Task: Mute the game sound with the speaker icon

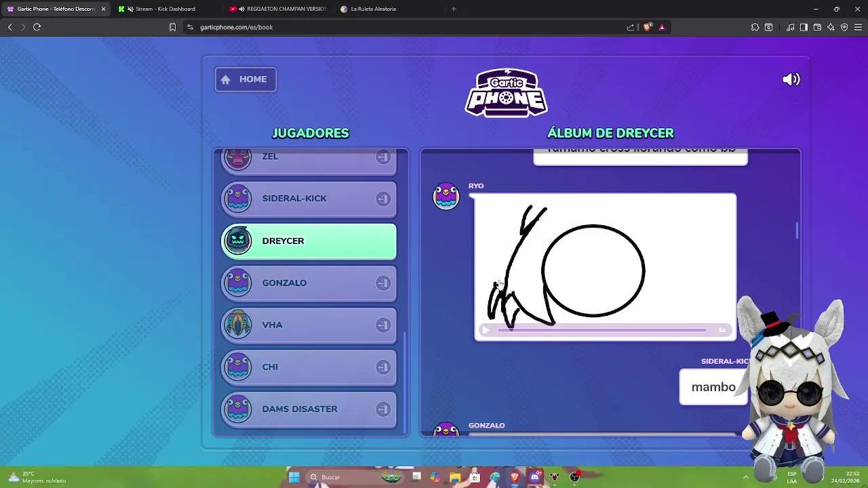Action: [x=791, y=79]
